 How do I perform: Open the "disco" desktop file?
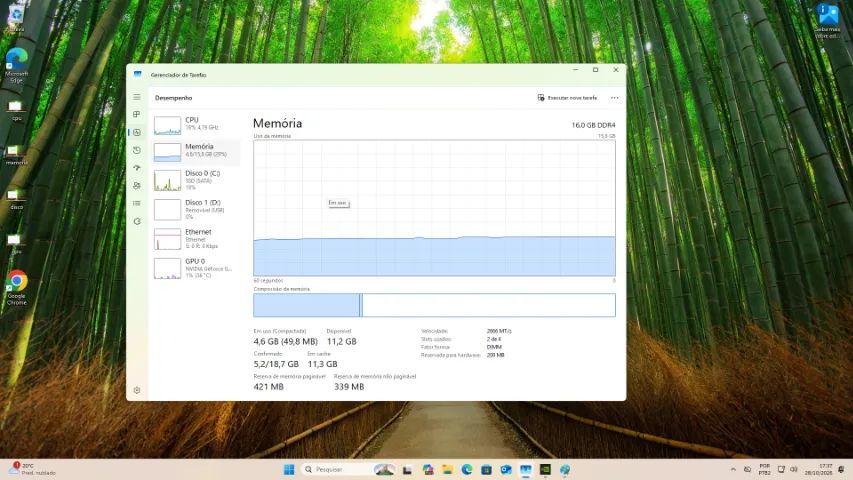coord(16,199)
